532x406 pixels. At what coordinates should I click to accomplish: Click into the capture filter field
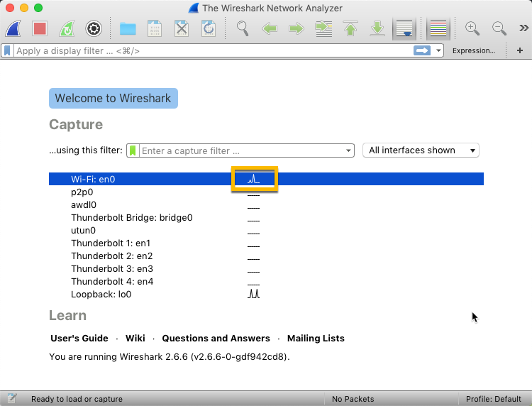(241, 150)
